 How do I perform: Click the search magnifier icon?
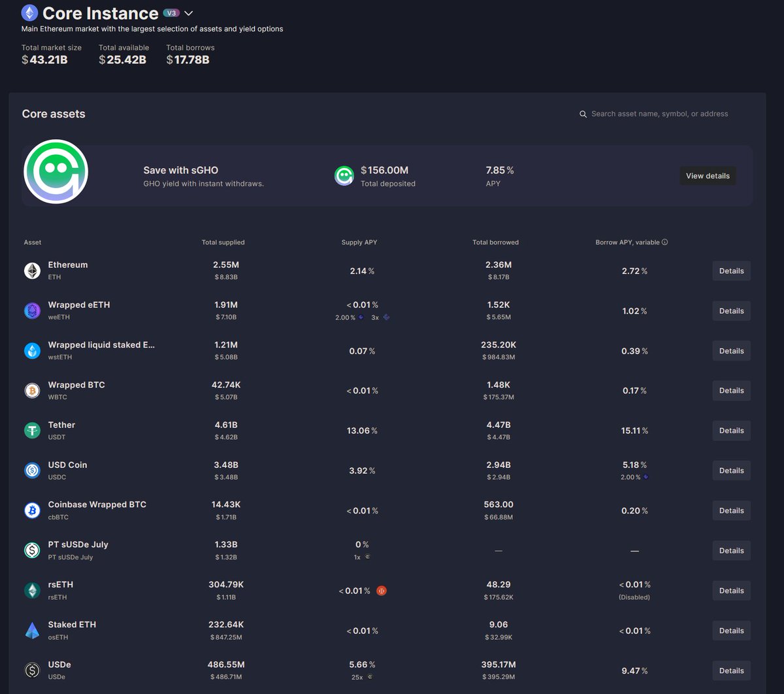click(x=583, y=114)
